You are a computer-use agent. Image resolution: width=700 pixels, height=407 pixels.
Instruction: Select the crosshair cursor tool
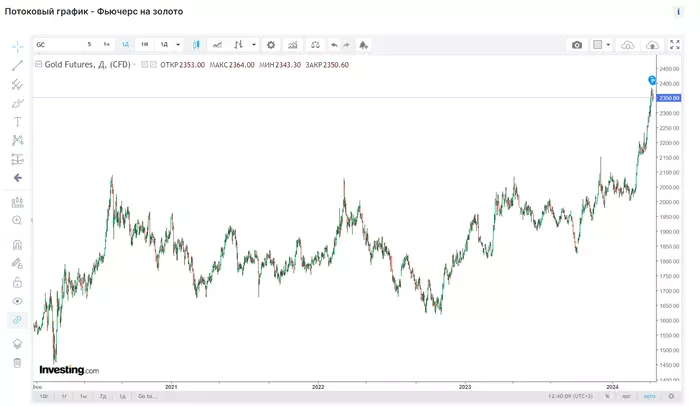(x=17, y=46)
